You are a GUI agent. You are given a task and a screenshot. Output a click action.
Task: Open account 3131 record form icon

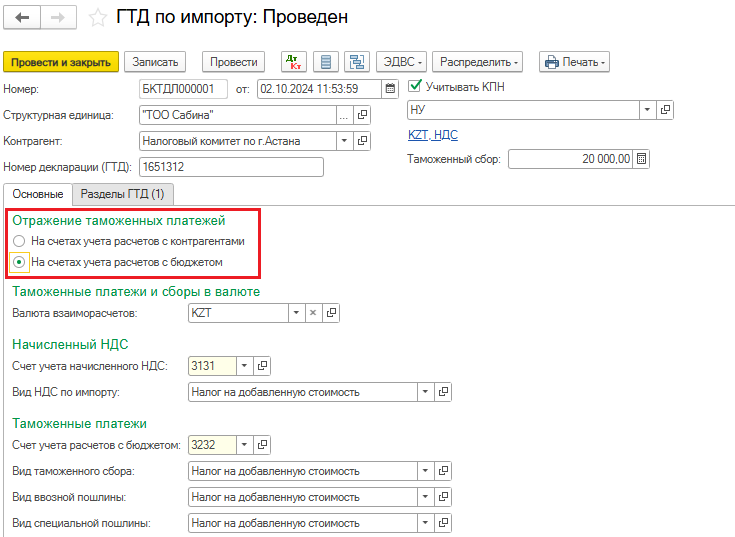pyautogui.click(x=262, y=365)
